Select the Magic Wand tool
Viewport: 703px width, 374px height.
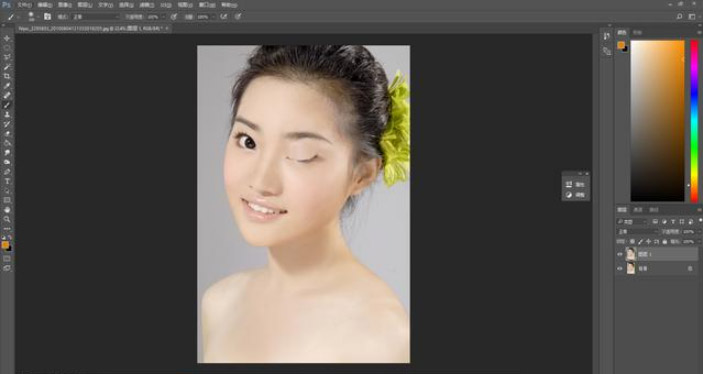7,67
